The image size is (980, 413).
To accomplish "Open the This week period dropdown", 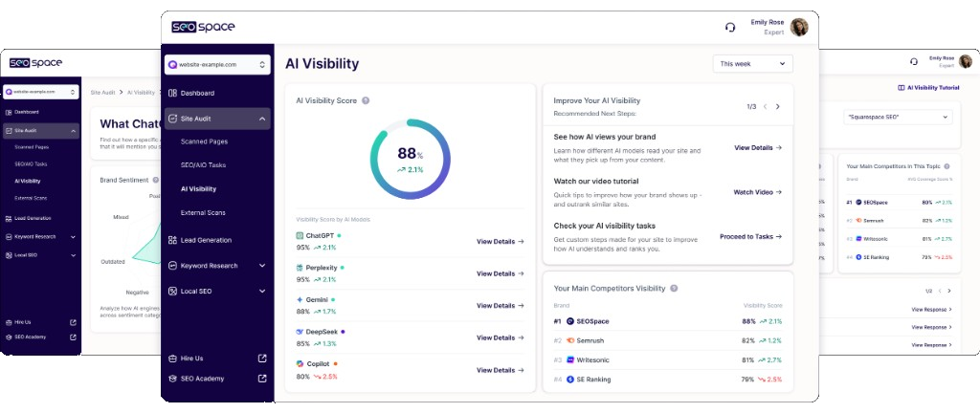I will (x=752, y=64).
